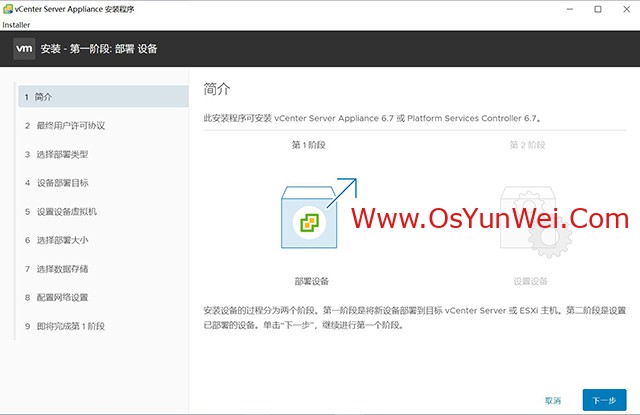Click the vCenter installer title bar icon

[x=7, y=9]
